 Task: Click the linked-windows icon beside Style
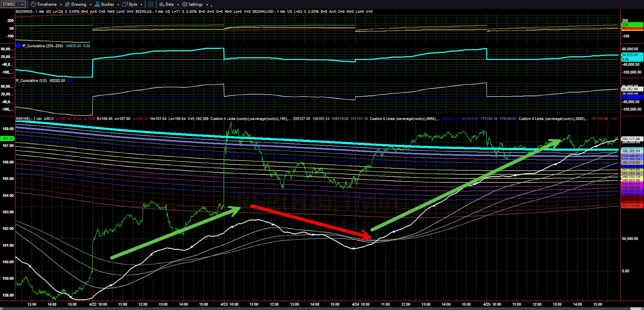coord(151,4)
